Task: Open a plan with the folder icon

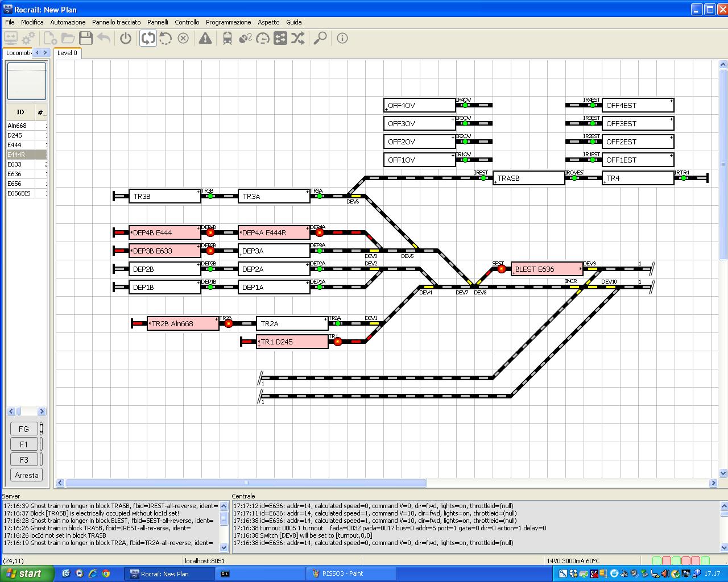Action: [x=68, y=39]
